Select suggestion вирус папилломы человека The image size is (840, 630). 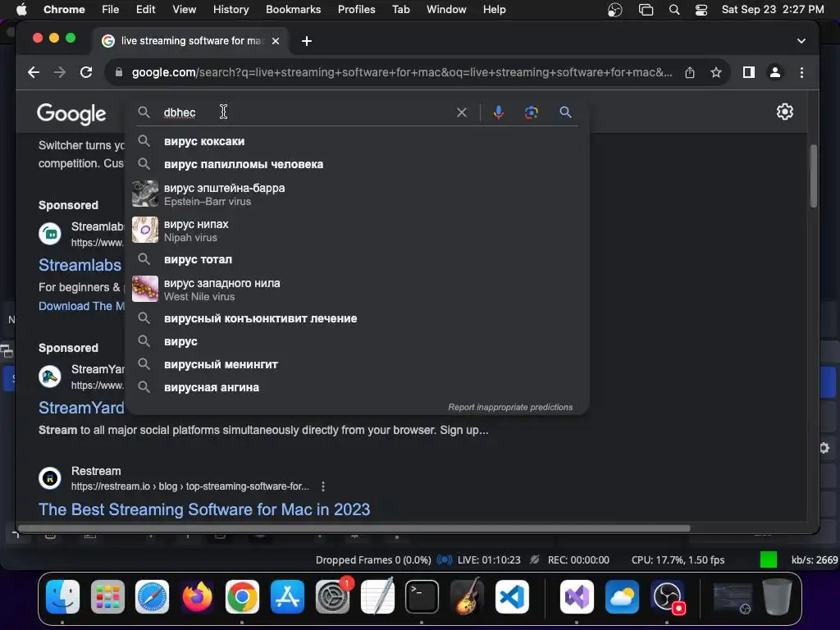tap(357, 164)
